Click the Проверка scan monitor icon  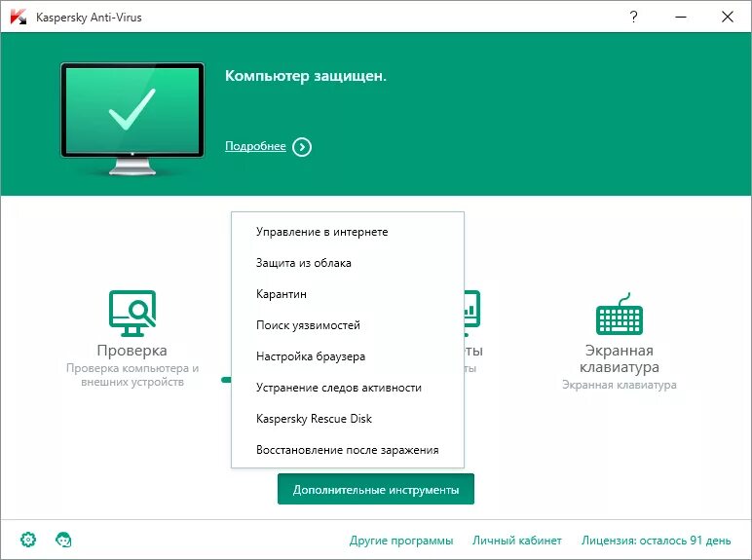click(x=132, y=314)
